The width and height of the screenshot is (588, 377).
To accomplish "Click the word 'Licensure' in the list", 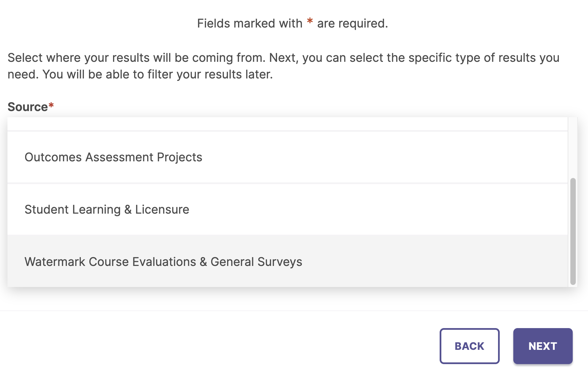I will (x=162, y=210).
